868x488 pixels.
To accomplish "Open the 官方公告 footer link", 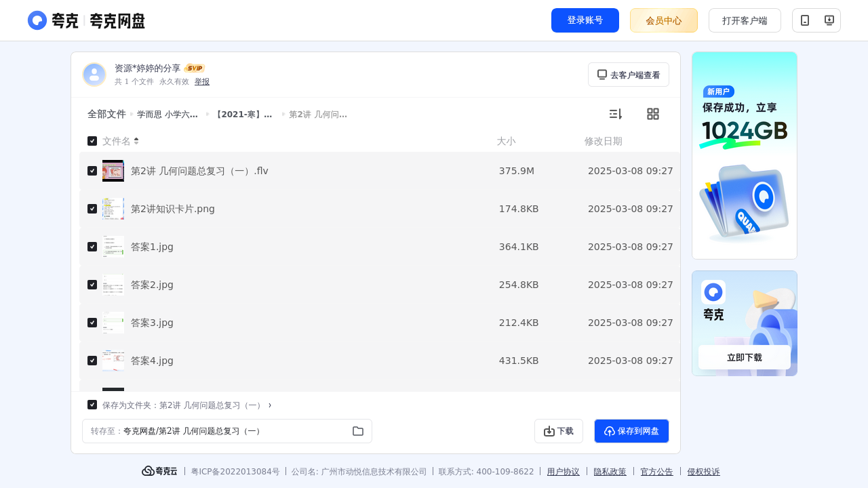I will tap(657, 471).
